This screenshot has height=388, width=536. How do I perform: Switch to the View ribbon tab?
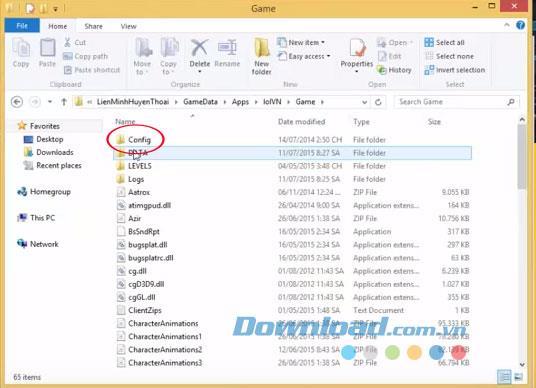128,26
